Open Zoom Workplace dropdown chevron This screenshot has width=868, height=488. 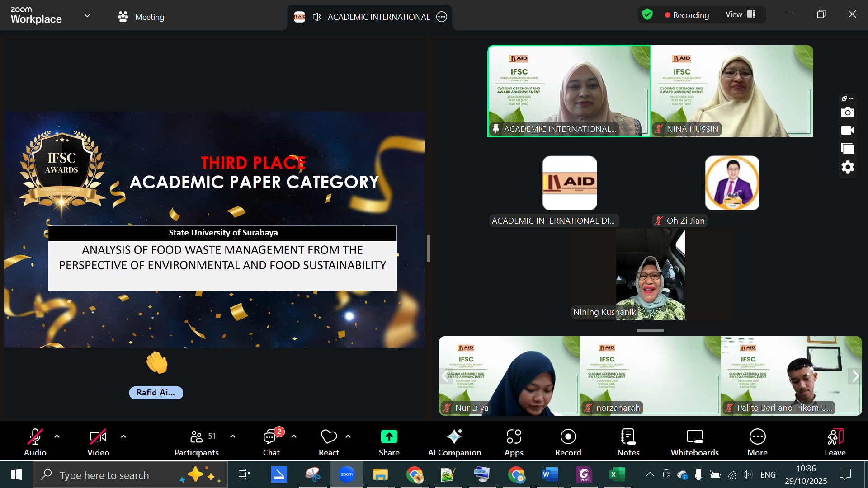click(x=87, y=16)
